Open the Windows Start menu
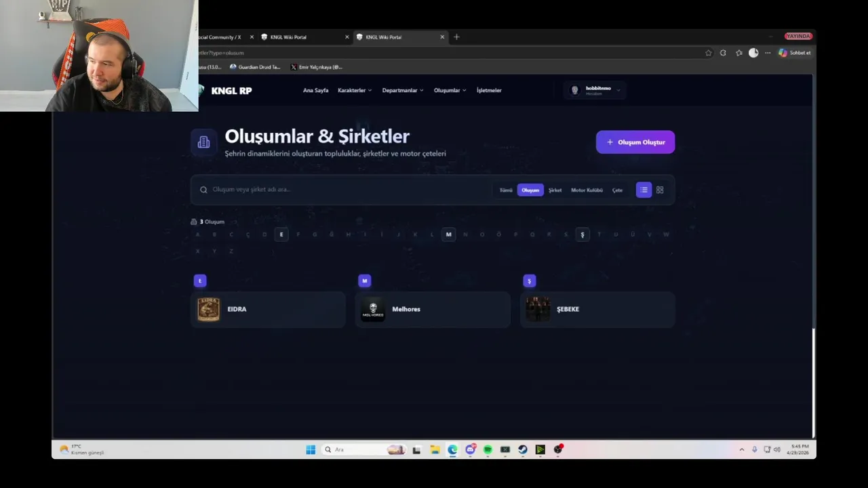The width and height of the screenshot is (868, 488). 311,449
